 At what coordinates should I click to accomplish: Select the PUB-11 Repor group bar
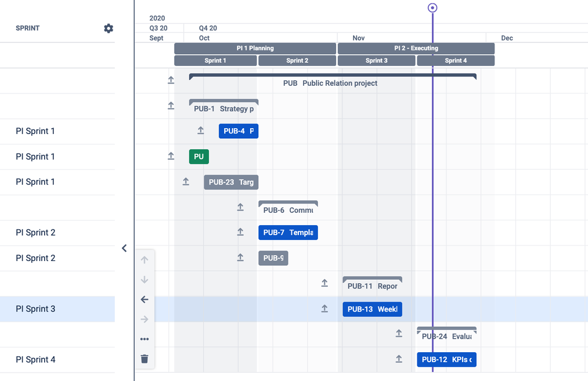(x=373, y=283)
